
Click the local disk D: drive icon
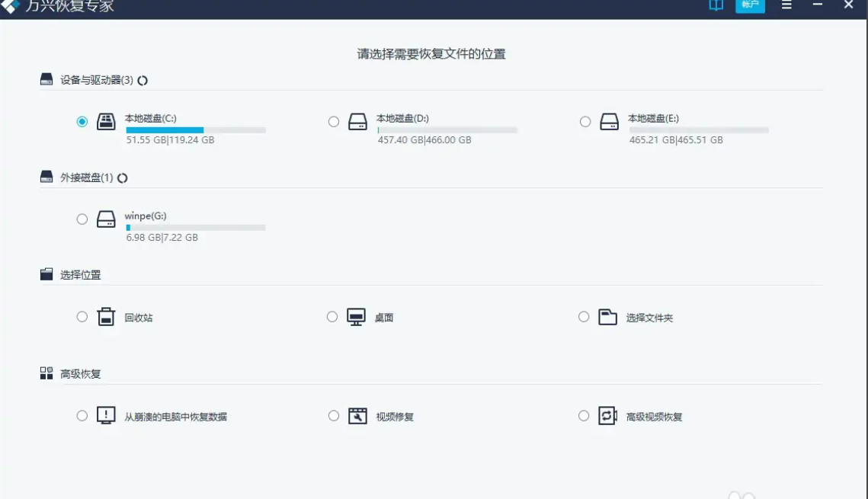click(x=358, y=122)
